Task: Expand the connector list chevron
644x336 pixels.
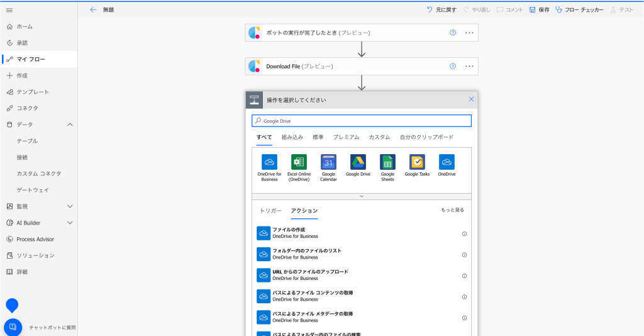Action: (x=362, y=196)
